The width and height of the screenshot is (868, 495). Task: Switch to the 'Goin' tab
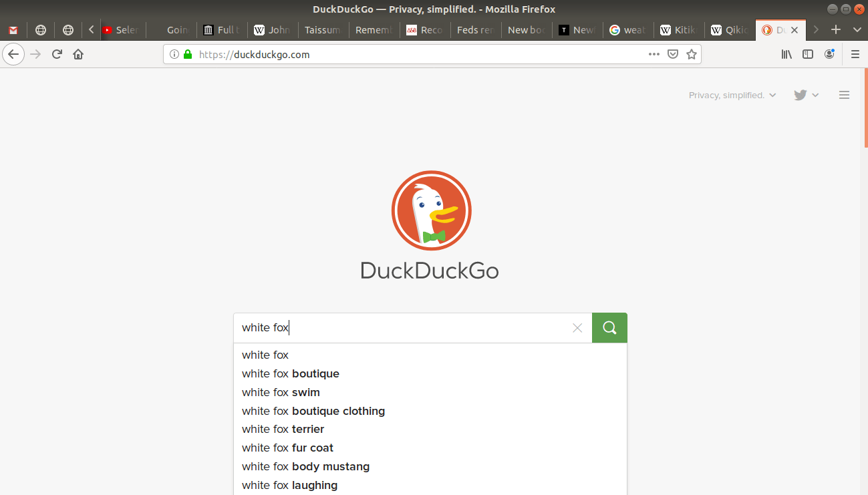coord(172,30)
